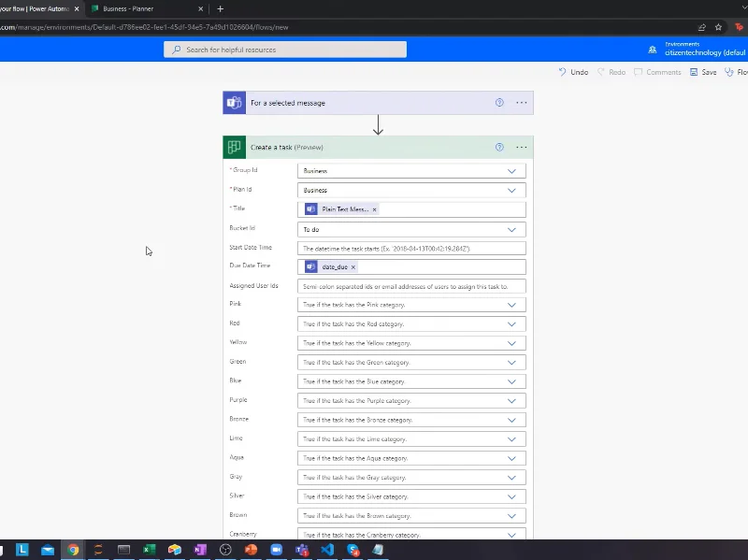
Task: Click the date_due dynamic token
Action: 329,267
